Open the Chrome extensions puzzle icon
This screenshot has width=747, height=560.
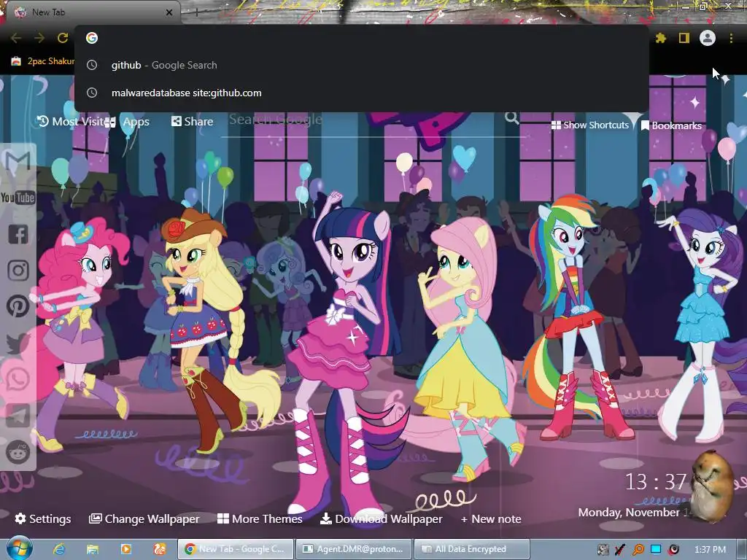tap(661, 38)
